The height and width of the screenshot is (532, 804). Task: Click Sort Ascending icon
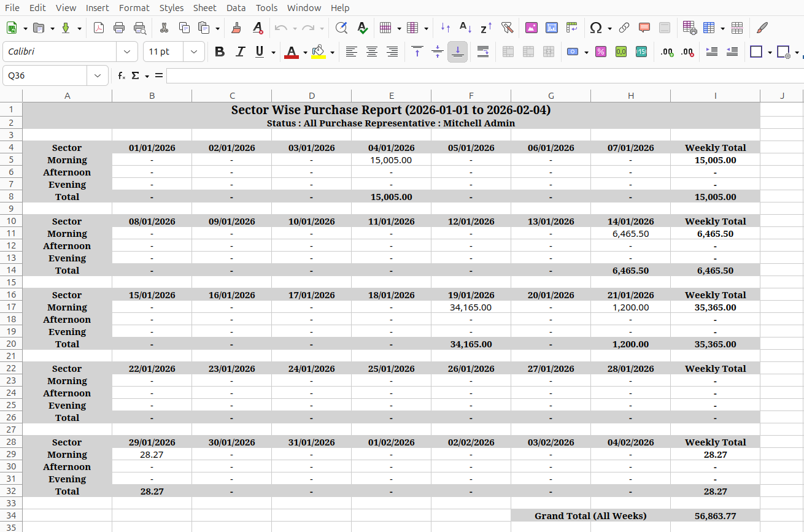tap(466, 28)
